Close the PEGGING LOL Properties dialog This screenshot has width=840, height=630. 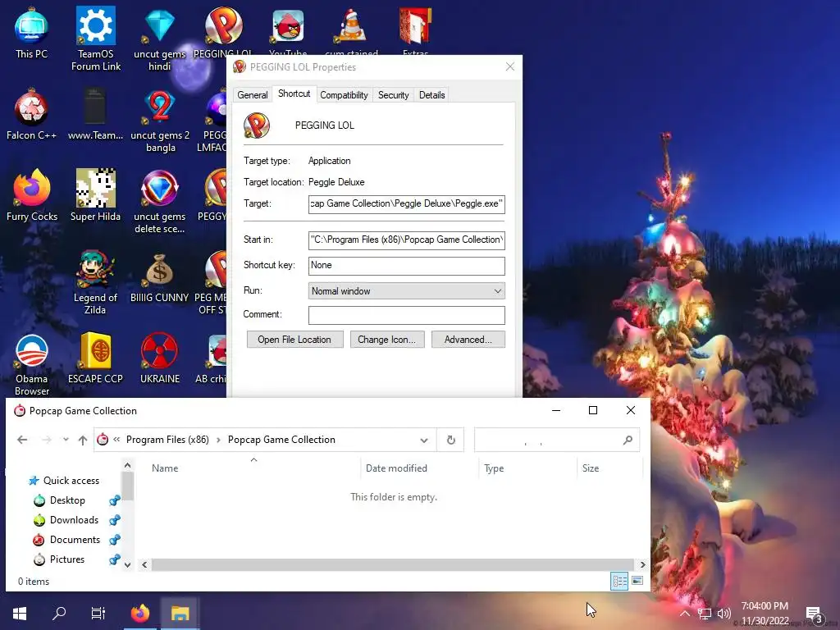pos(510,66)
